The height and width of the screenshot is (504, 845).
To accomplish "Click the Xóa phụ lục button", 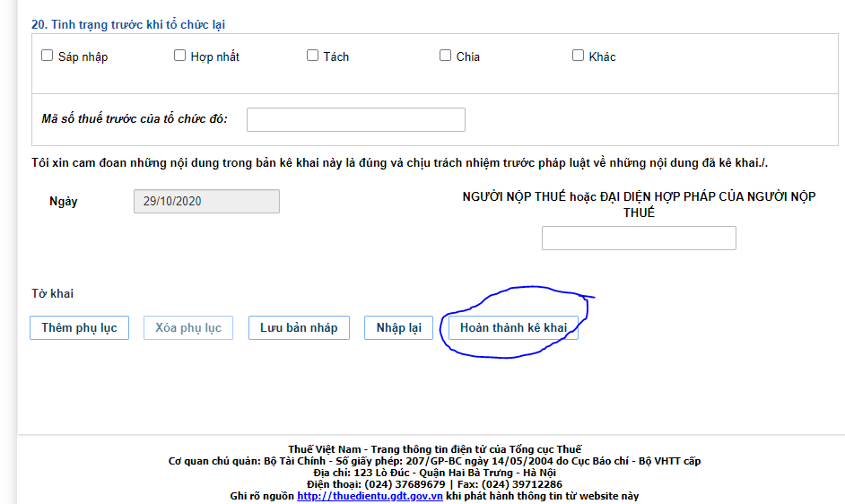I will (188, 327).
